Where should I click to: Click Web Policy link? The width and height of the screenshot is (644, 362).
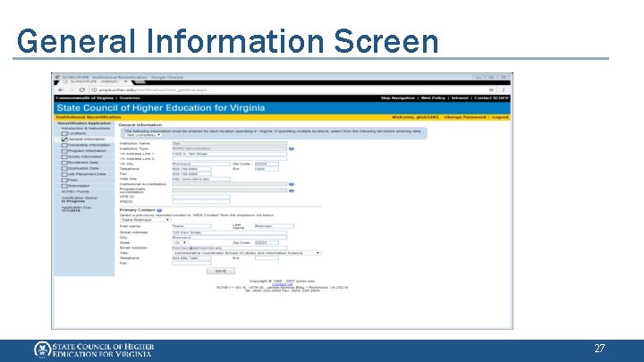(x=433, y=98)
